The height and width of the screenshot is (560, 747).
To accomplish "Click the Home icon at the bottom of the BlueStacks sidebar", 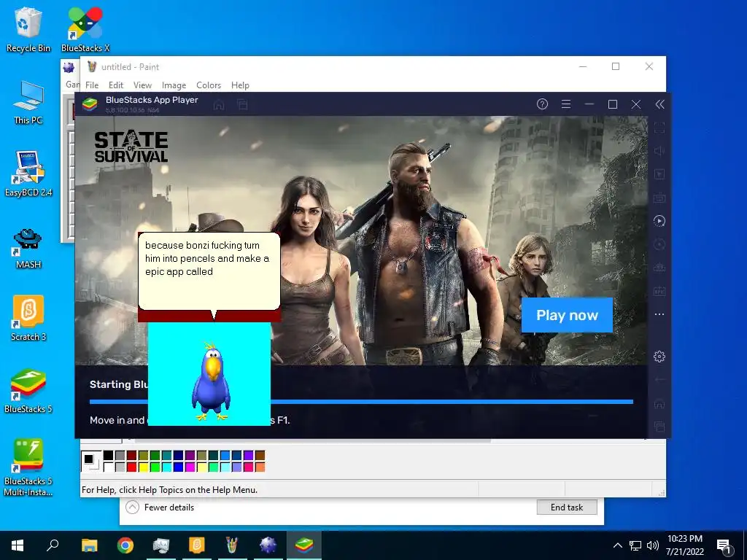I will [659, 403].
